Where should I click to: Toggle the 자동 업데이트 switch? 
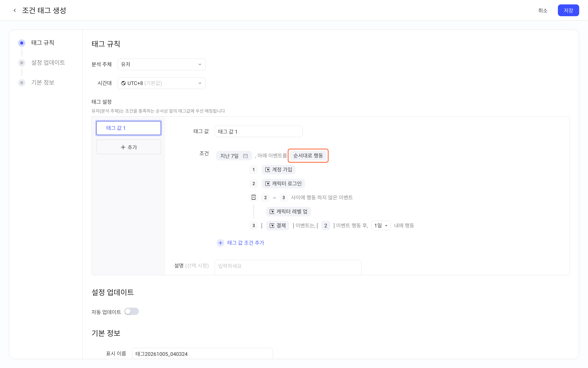coord(131,312)
